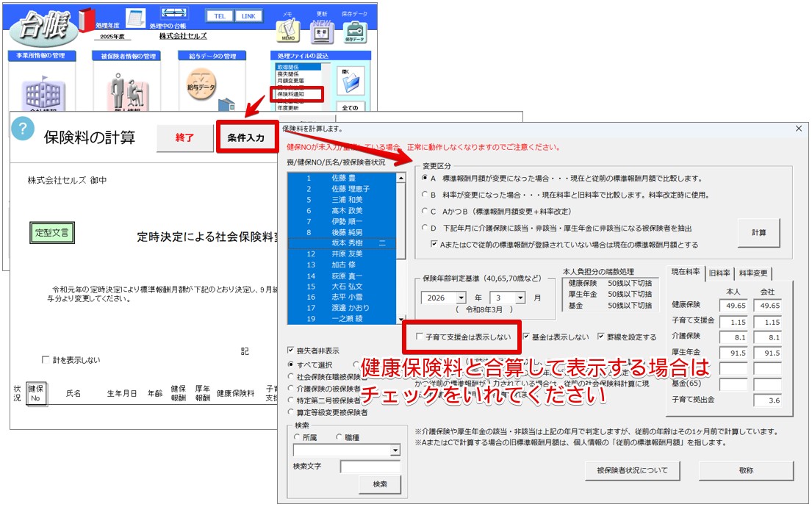
Task: Click the 被保険者状況について button
Action: pos(633,470)
